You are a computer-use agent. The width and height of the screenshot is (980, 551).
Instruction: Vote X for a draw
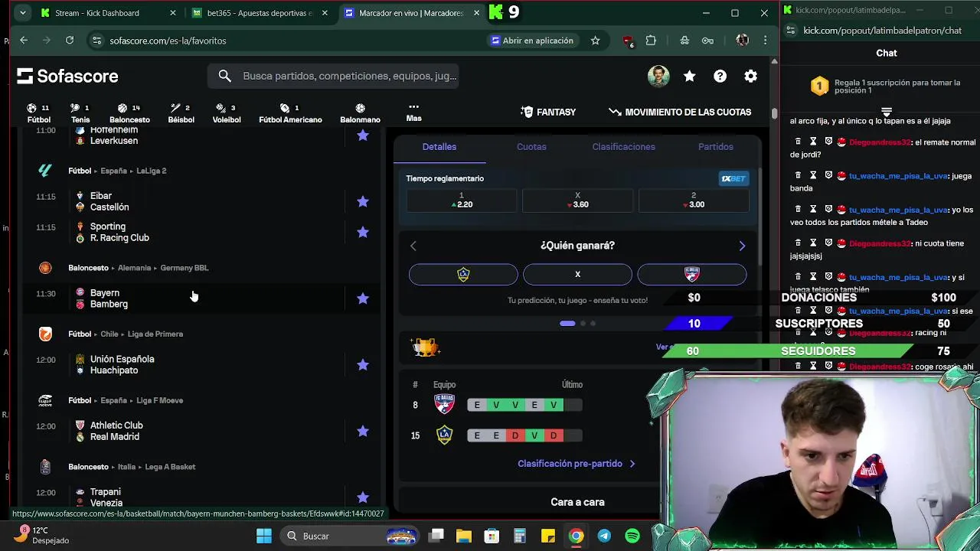point(577,274)
